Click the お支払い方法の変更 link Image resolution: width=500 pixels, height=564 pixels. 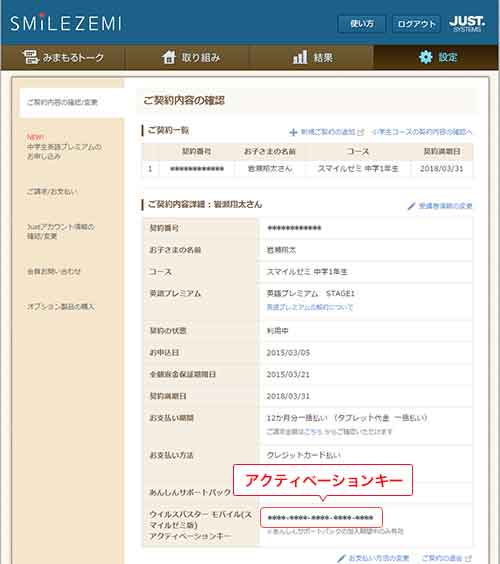click(x=379, y=558)
